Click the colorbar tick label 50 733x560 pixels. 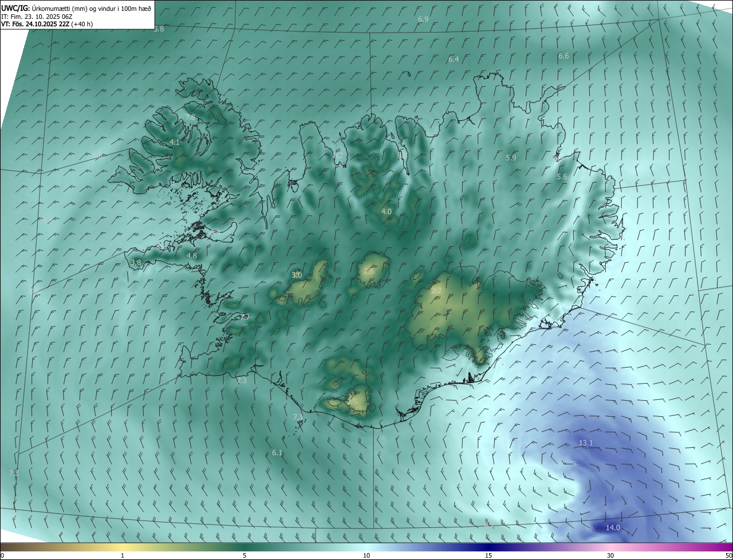tap(728, 556)
